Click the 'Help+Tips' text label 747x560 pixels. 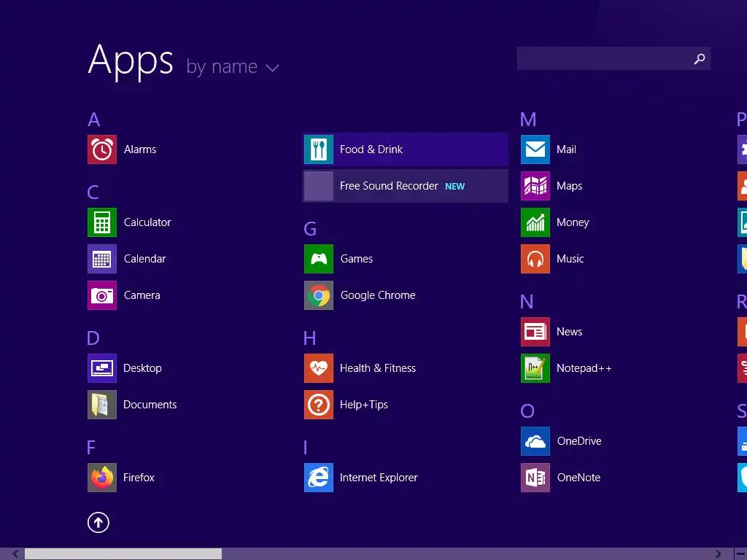[x=364, y=405]
